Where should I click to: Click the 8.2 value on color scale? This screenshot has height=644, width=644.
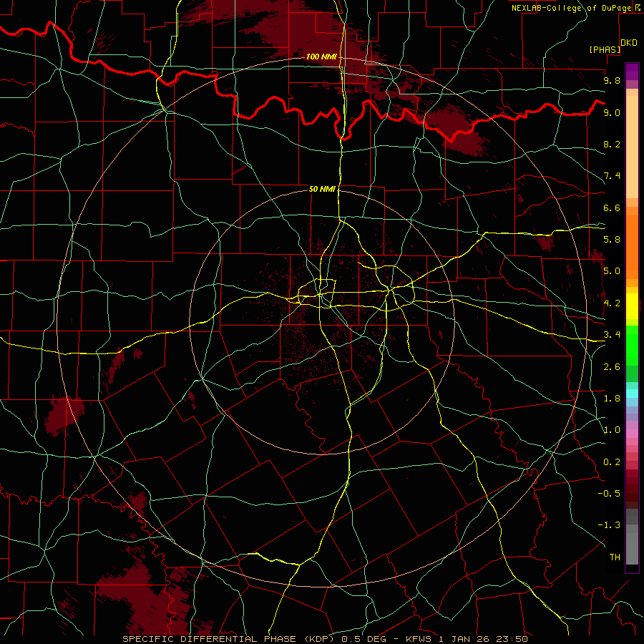612,144
